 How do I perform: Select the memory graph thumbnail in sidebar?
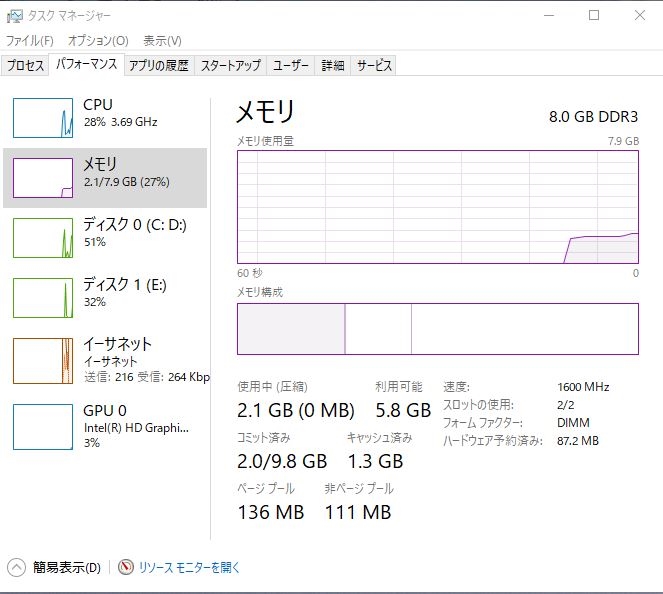[43, 178]
